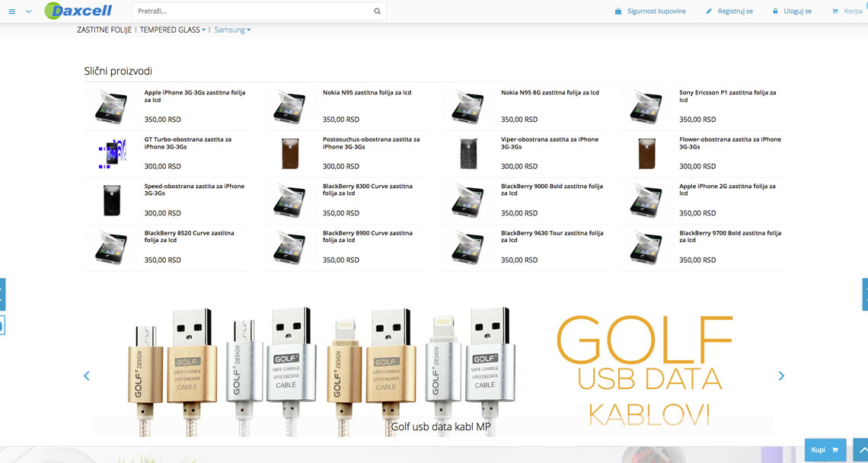This screenshot has width=868, height=463.
Task: Click Viper-obostrana zastita za iPhone title
Action: (550, 143)
